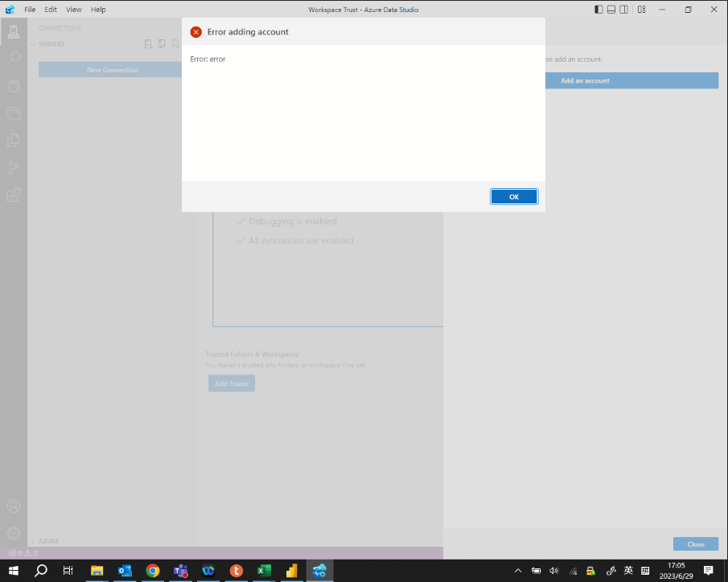Screen dimensions: 728x582
Task: Open the network icon in system tray
Action: pyautogui.click(x=573, y=572)
